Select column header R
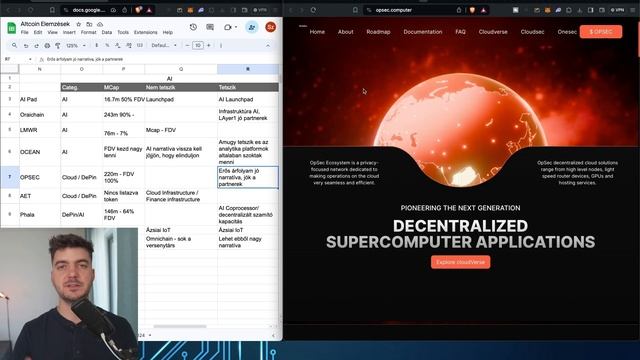The width and height of the screenshot is (640, 360). 248,69
